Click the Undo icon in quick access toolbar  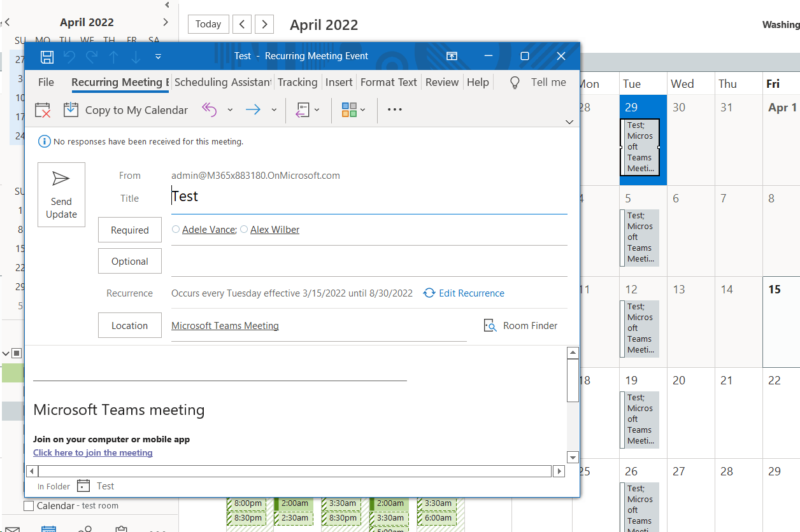[x=69, y=56]
